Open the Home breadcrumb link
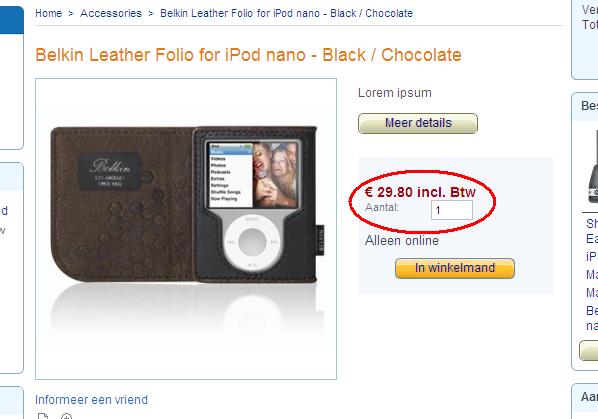The height and width of the screenshot is (419, 598). click(x=48, y=13)
